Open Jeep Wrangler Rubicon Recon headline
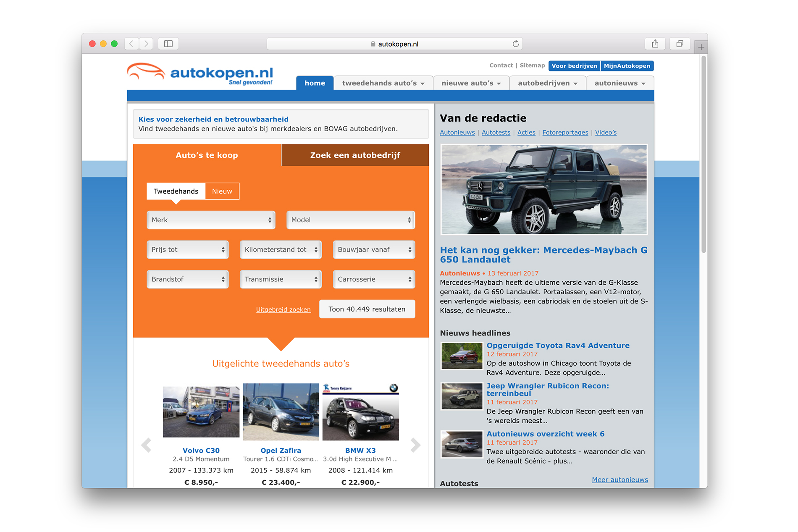 click(548, 390)
